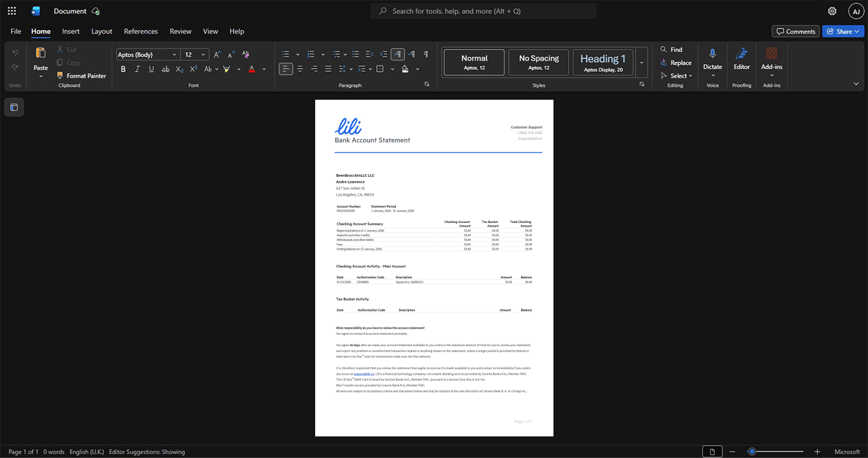Apply the Normal style
The image size is (868, 458).
[474, 62]
